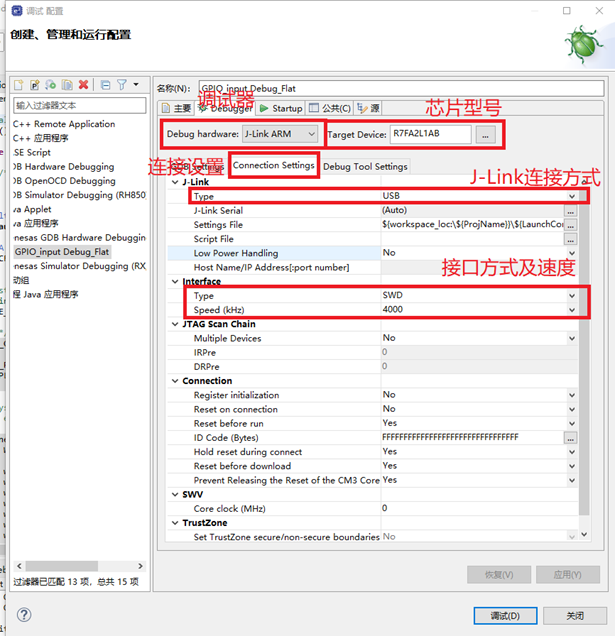Image resolution: width=615 pixels, height=636 pixels.
Task: Collapse the Connection section
Action: click(x=175, y=381)
